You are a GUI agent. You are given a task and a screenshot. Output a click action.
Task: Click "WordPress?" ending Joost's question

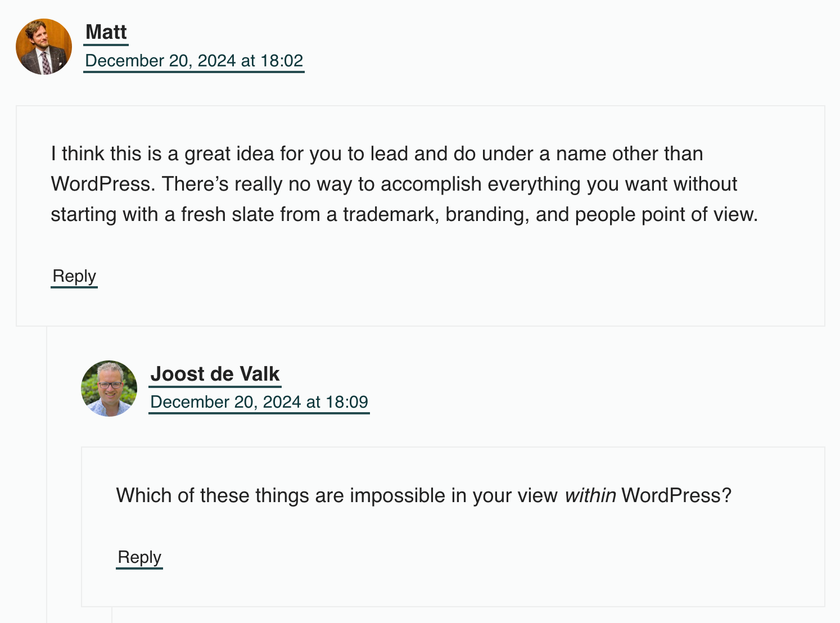676,496
